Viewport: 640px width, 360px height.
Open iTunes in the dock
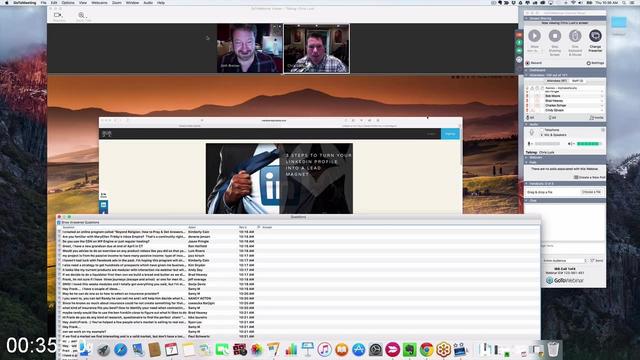point(324,350)
